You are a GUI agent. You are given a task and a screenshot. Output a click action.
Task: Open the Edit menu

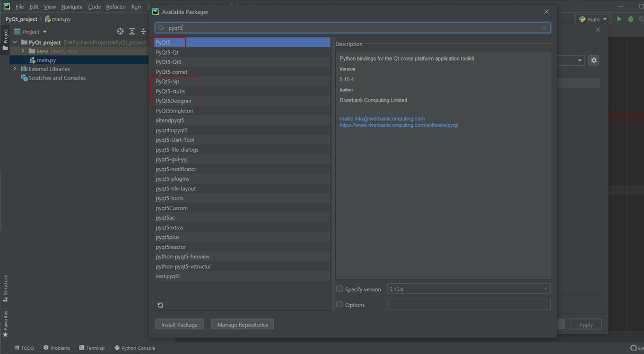(x=34, y=7)
